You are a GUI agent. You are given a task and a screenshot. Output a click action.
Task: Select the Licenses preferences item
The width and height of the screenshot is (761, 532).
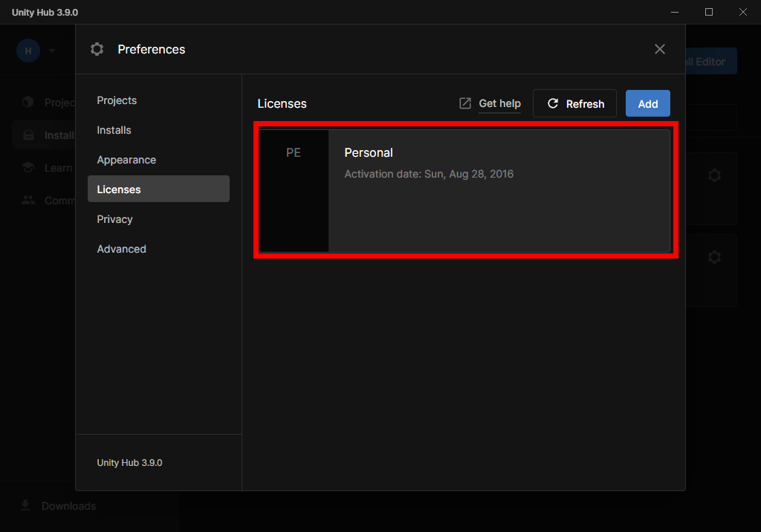pos(158,189)
